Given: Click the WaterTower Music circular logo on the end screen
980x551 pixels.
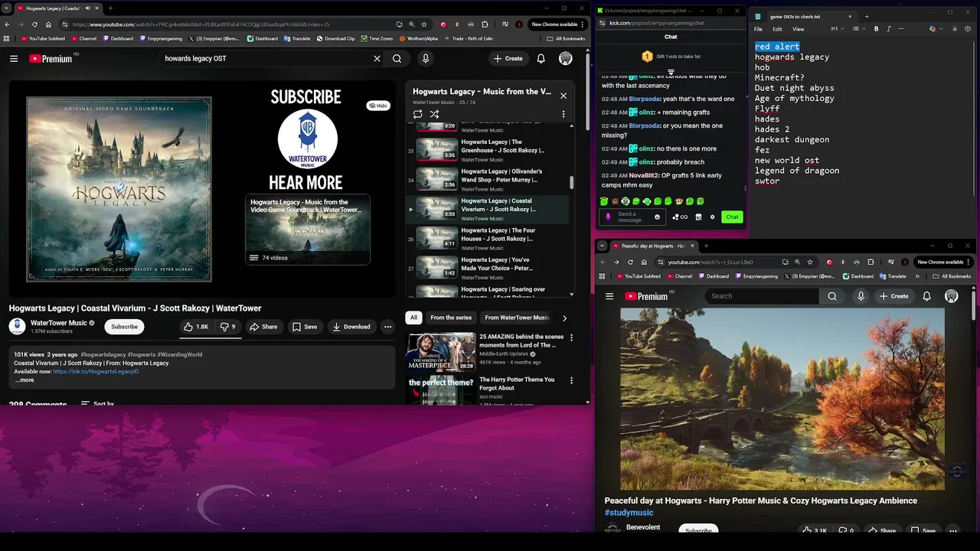Looking at the screenshot, I should click(307, 139).
